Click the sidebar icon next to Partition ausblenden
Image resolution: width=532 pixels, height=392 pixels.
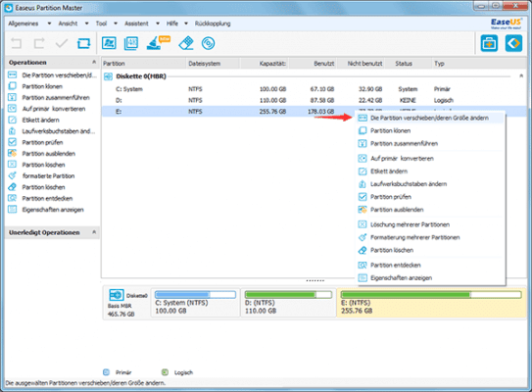[12, 154]
